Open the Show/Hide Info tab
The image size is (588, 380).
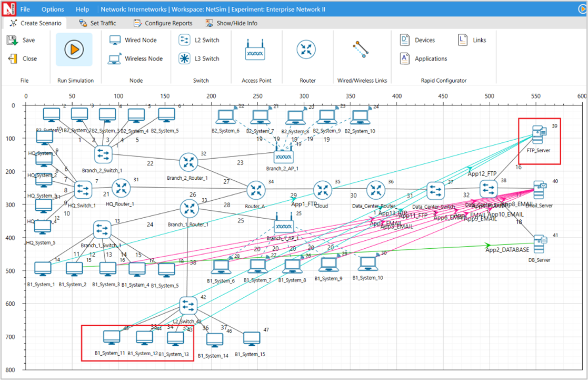click(x=231, y=23)
